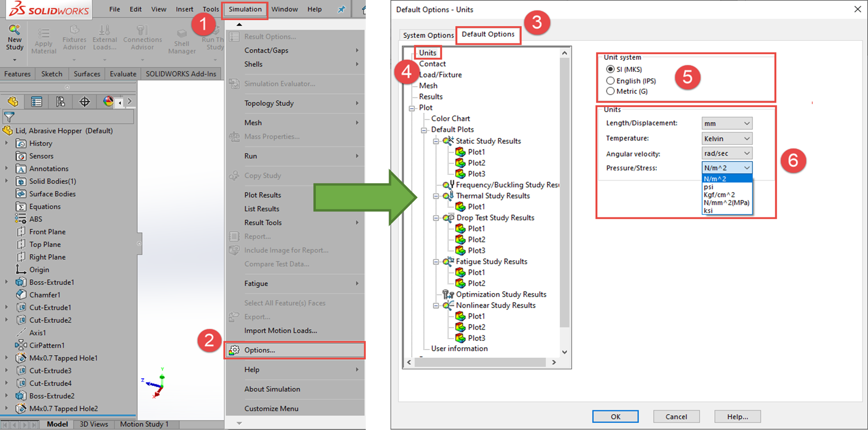Click the OK button

(x=615, y=417)
